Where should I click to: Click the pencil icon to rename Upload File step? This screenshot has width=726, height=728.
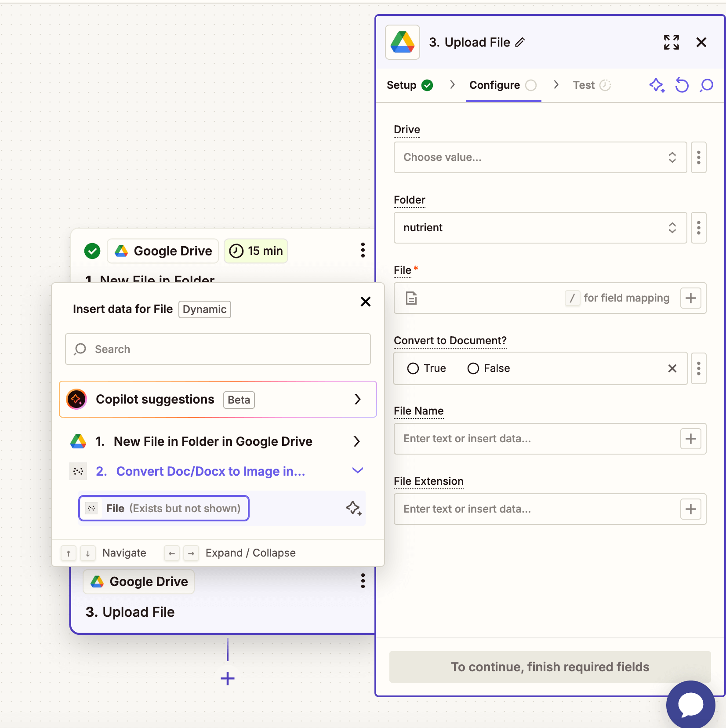[520, 42]
